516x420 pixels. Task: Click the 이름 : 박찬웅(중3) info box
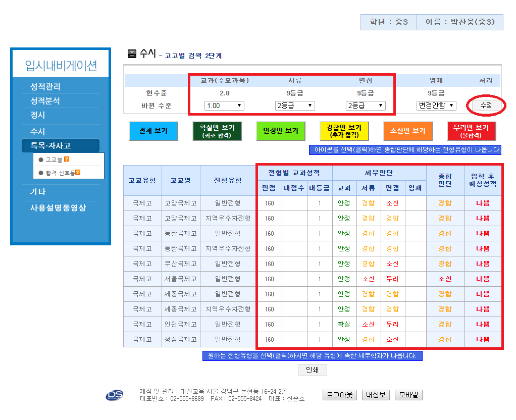pos(460,22)
